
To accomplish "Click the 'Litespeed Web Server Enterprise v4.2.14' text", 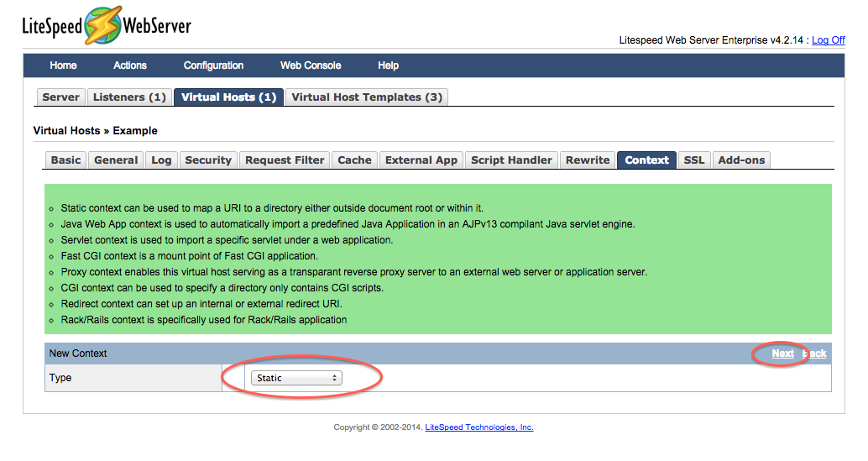I will (x=711, y=39).
